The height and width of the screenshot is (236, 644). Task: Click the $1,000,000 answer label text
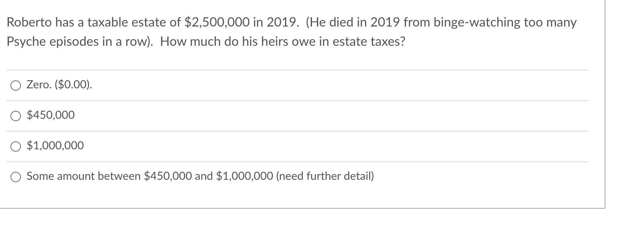[x=55, y=146]
